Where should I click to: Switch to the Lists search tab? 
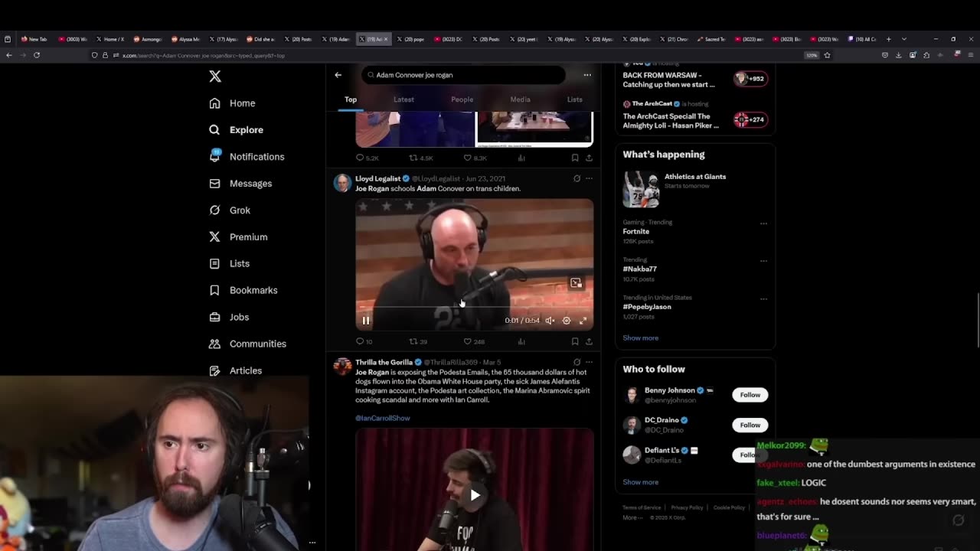pos(574,99)
